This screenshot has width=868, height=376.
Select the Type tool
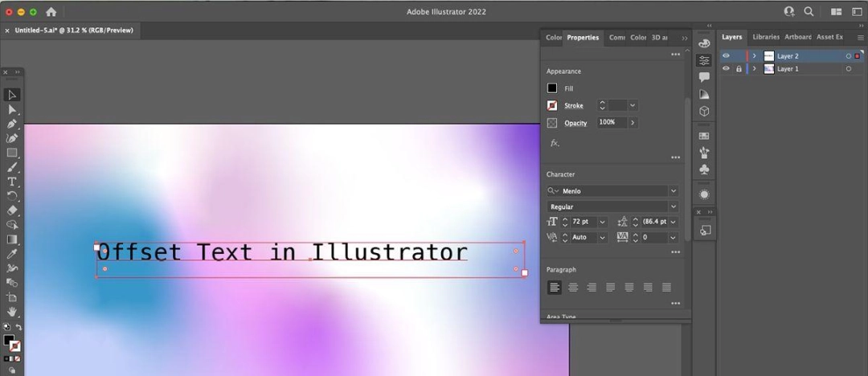tap(11, 182)
